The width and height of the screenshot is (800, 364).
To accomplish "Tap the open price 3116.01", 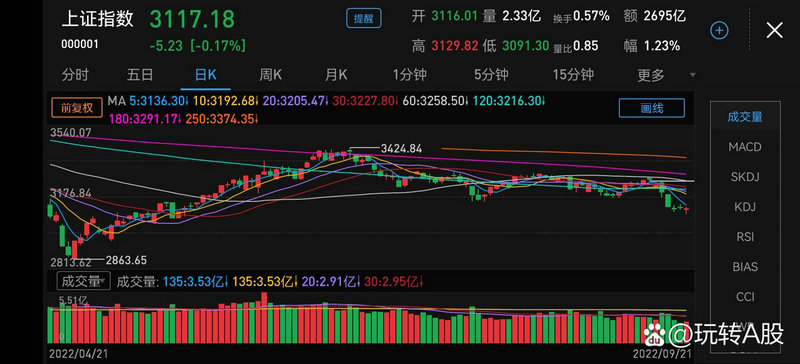I will (455, 16).
